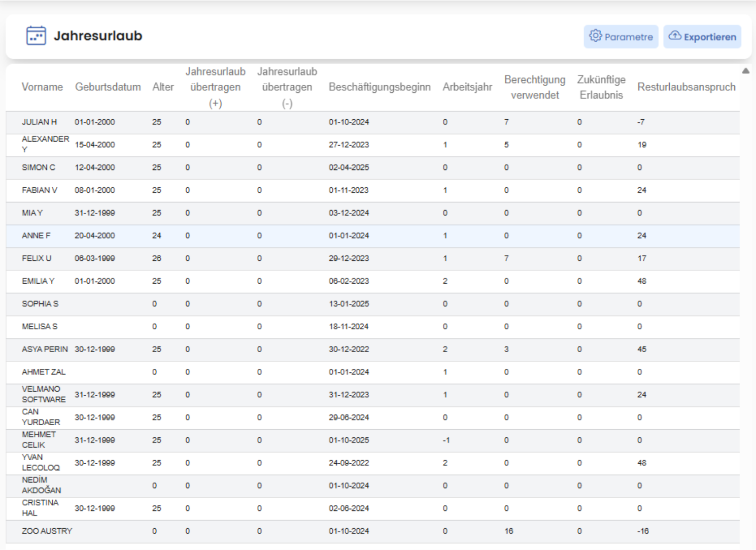Image resolution: width=756 pixels, height=550 pixels.
Task: Click the Zukünftige Erlaubnis column header
Action: [x=601, y=87]
